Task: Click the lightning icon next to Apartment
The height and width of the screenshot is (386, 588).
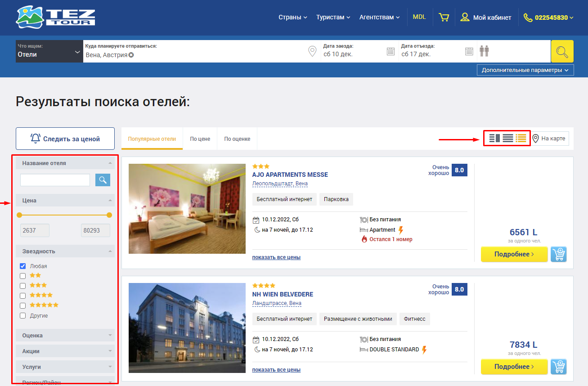Action: 401,230
